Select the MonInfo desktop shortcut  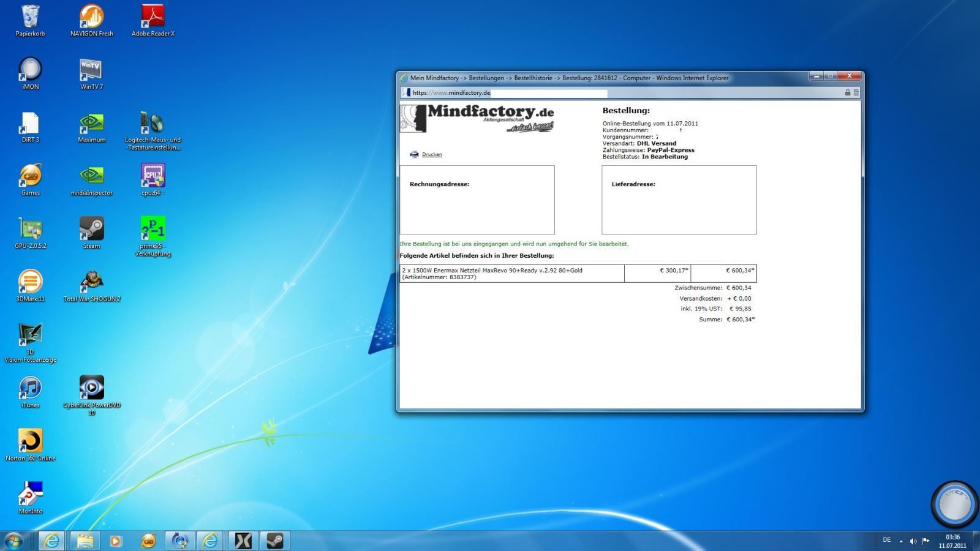point(30,498)
